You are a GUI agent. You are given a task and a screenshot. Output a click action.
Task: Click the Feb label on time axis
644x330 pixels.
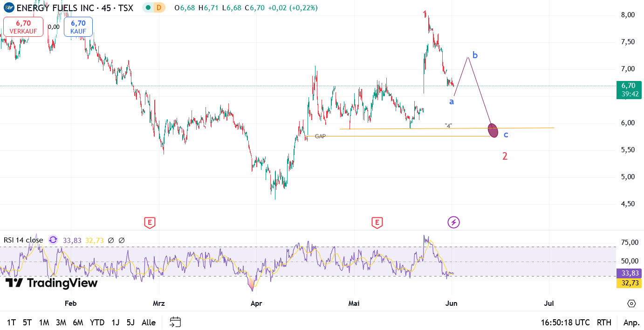click(70, 303)
